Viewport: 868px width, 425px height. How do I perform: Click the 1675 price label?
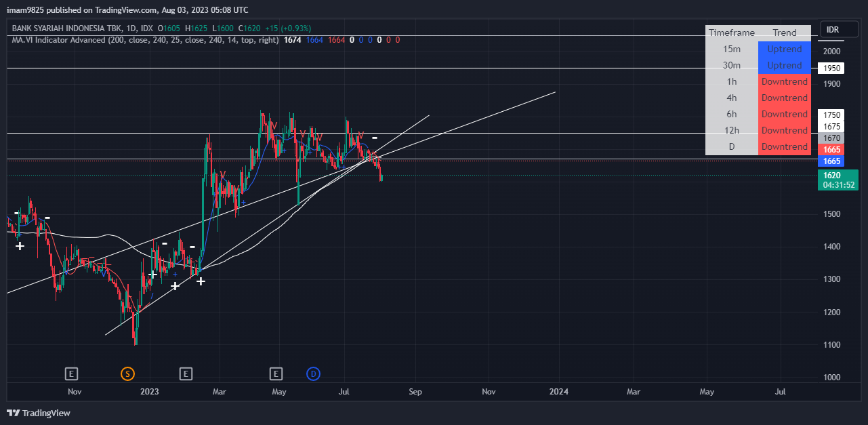coord(831,127)
